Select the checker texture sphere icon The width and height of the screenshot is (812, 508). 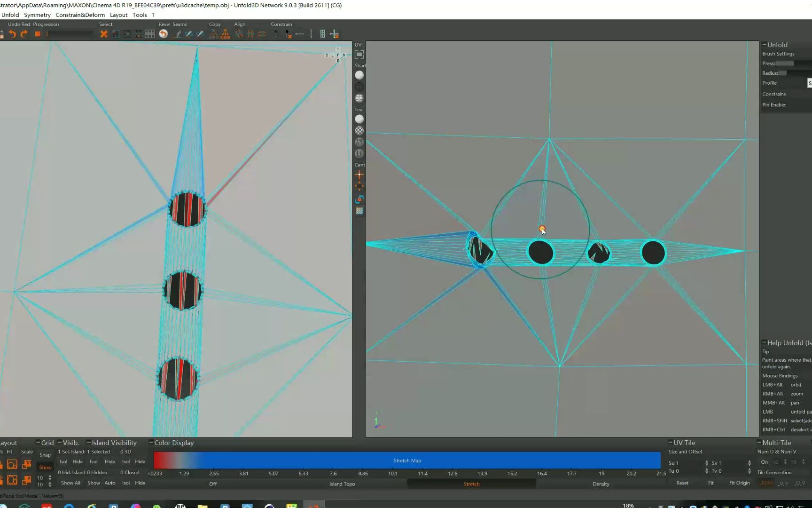click(x=359, y=130)
